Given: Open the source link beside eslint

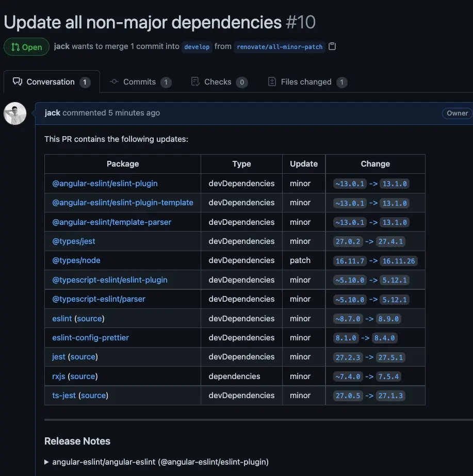Looking at the screenshot, I should point(90,318).
